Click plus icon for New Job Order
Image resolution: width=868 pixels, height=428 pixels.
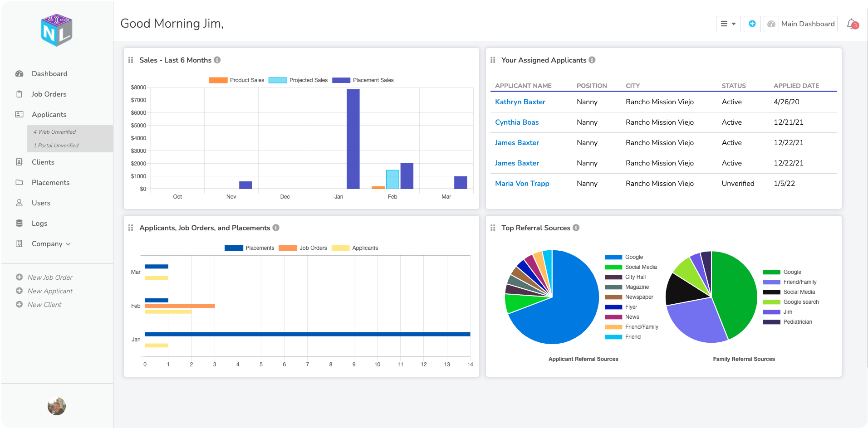point(19,277)
